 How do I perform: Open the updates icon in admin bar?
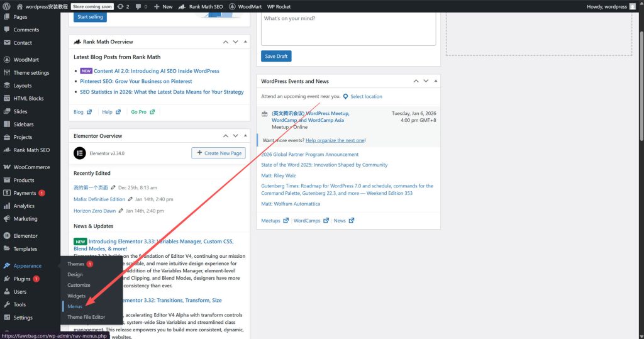(120, 6)
